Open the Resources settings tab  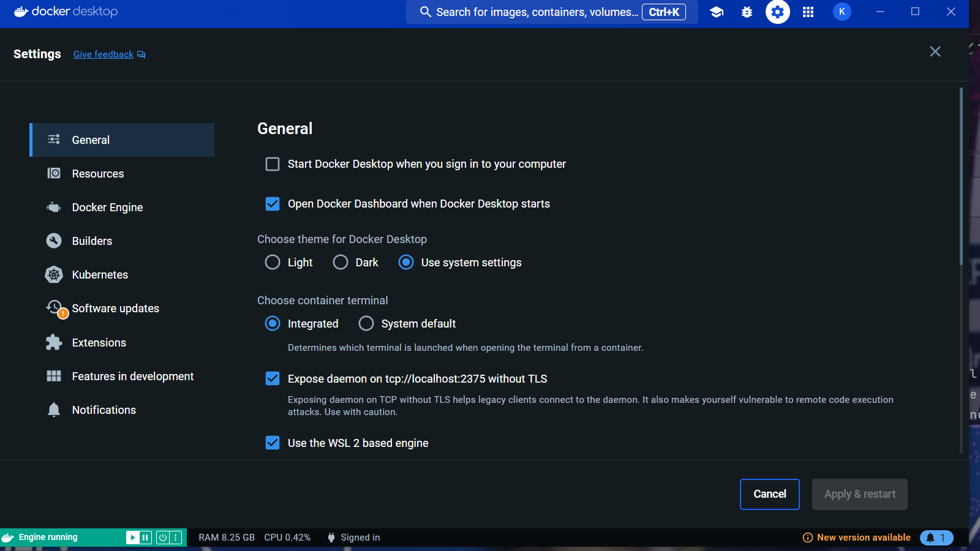(122, 173)
